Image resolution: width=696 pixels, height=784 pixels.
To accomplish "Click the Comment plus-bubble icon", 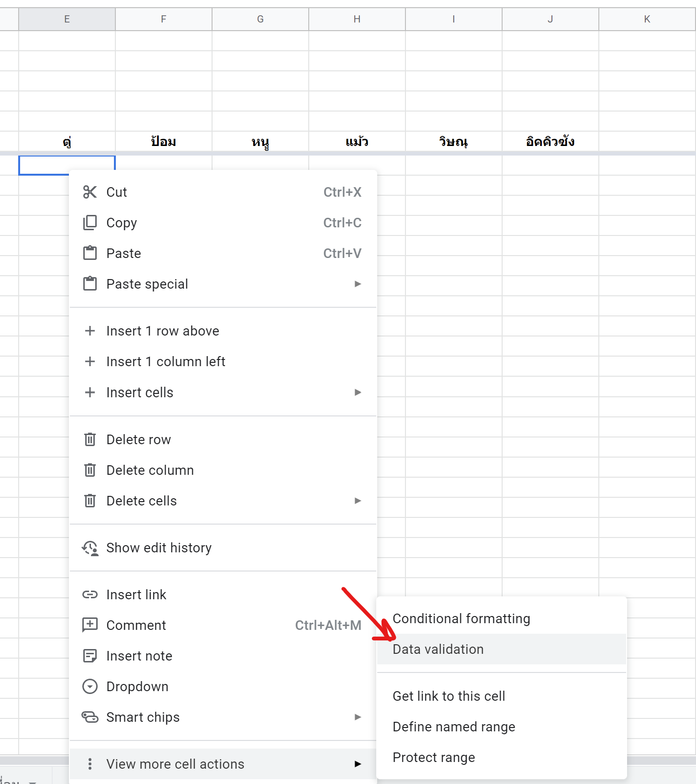I will pyautogui.click(x=90, y=625).
